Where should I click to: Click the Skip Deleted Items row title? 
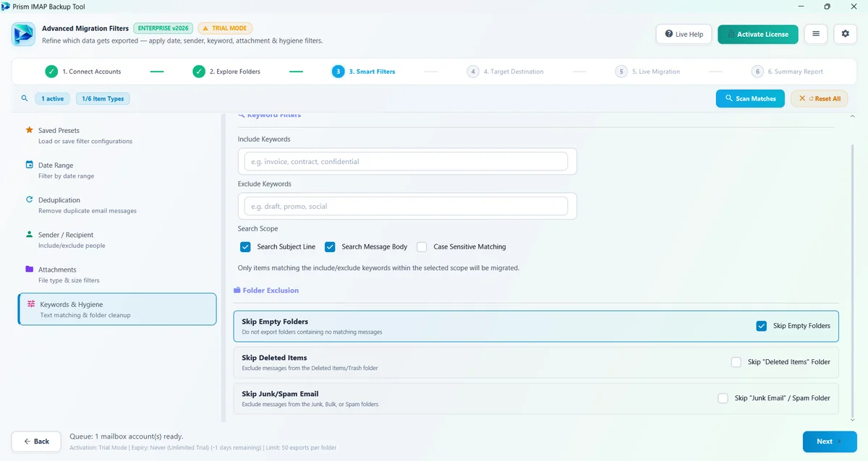274,358
